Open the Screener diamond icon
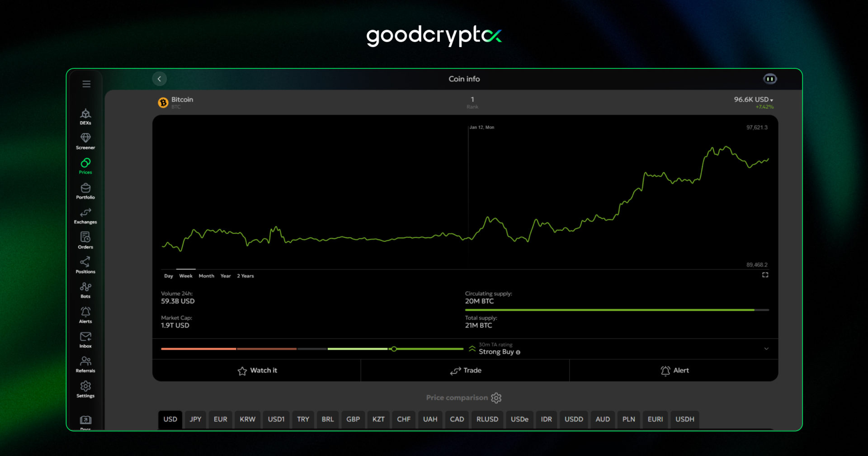This screenshot has width=868, height=456. pyautogui.click(x=85, y=141)
